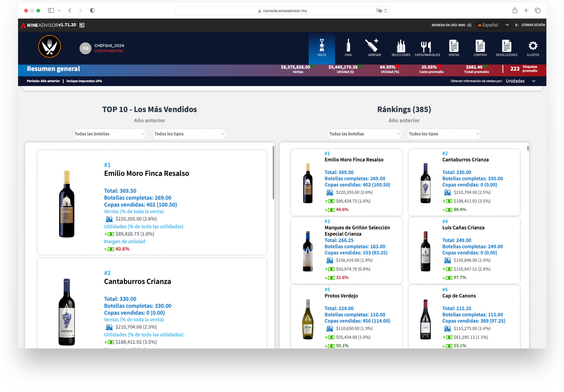564x392 pixels.
Task: Open the Ventas section
Action: pyautogui.click(x=454, y=48)
